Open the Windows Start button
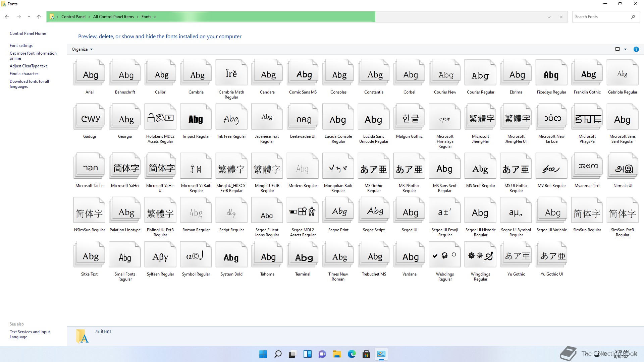 263,354
